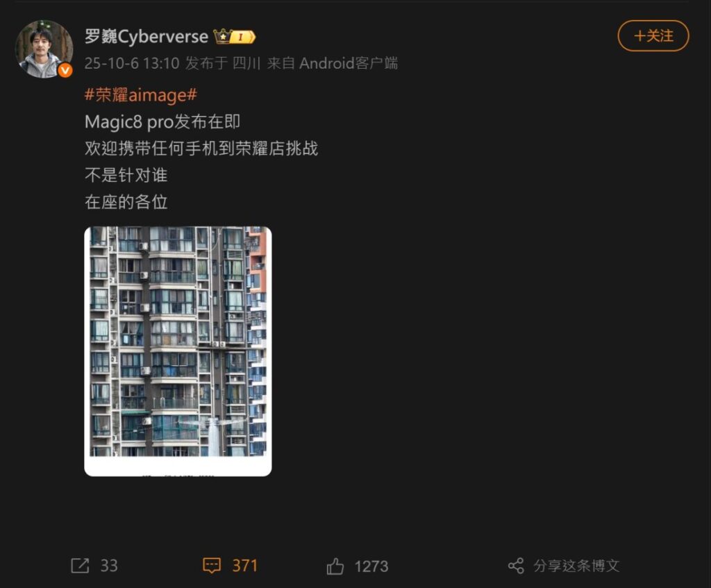Image resolution: width=711 pixels, height=588 pixels.
Task: Click the repost icon
Action: click(81, 566)
